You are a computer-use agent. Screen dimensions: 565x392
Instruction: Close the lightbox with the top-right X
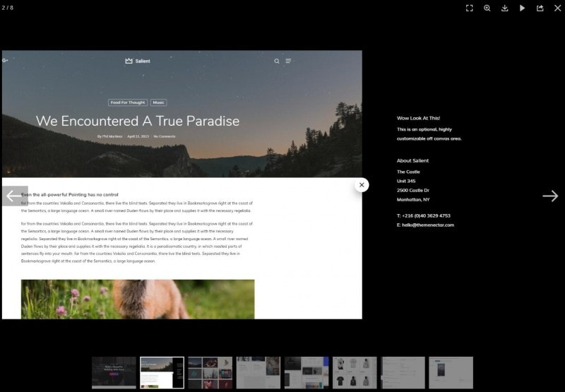557,8
